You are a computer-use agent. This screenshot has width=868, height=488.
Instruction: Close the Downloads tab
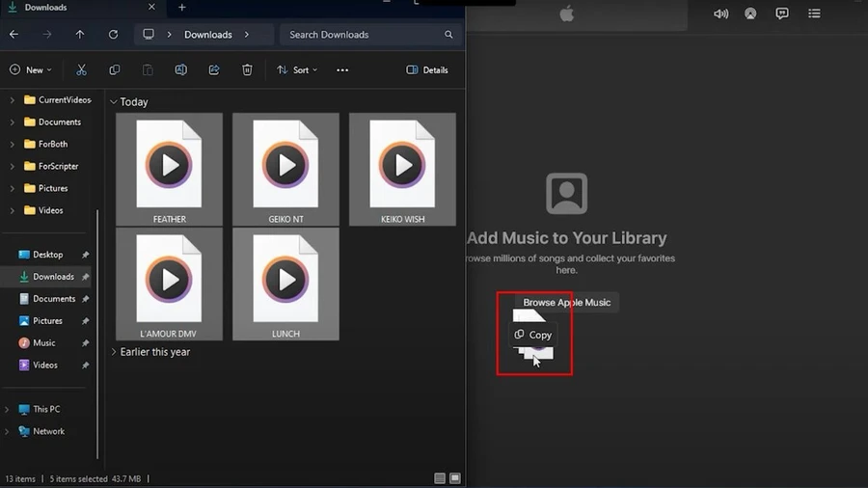click(151, 7)
